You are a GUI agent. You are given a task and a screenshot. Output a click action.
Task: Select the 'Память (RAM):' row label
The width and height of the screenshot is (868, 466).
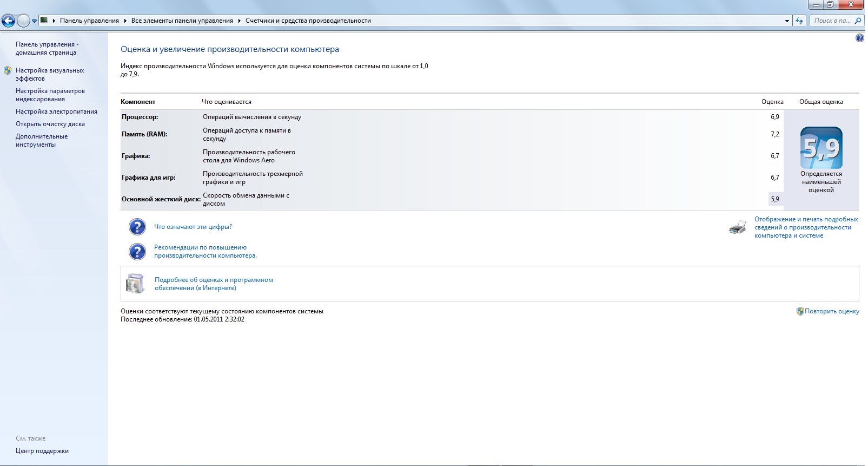click(x=144, y=134)
